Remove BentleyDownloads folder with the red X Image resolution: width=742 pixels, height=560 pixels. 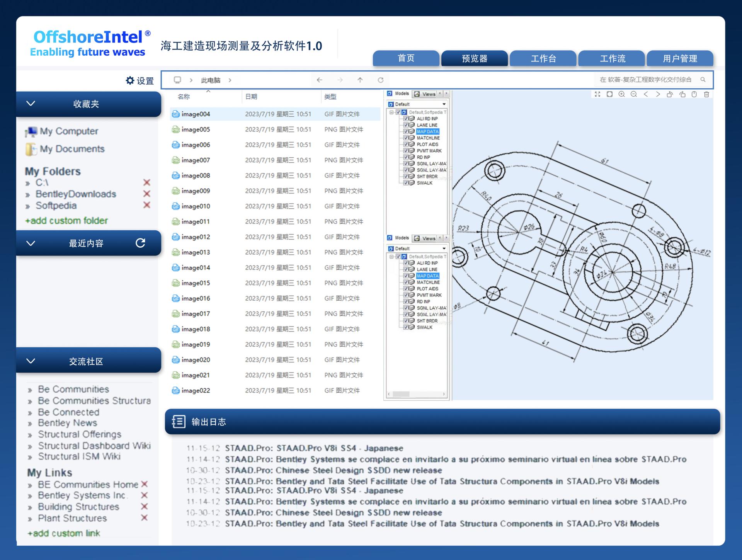[147, 194]
